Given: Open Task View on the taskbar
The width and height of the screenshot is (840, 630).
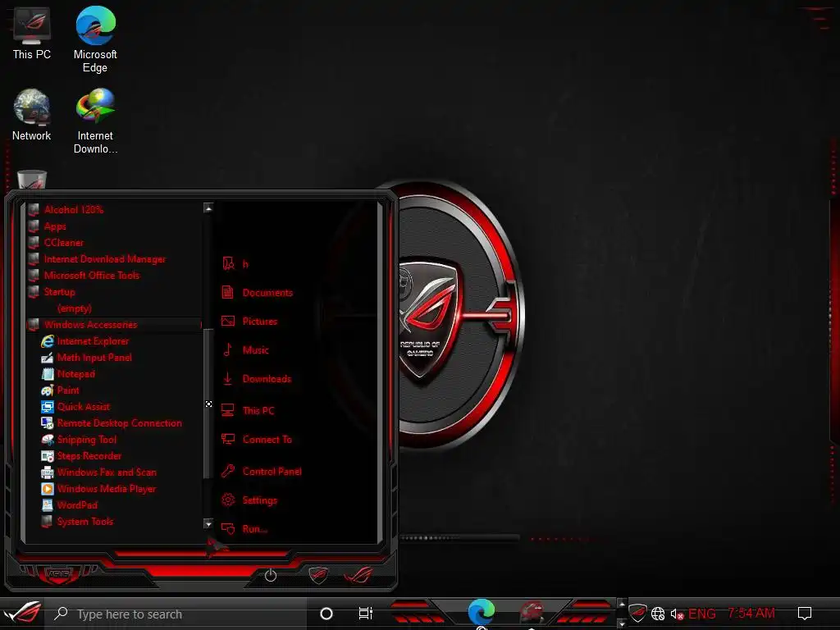Looking at the screenshot, I should [366, 614].
